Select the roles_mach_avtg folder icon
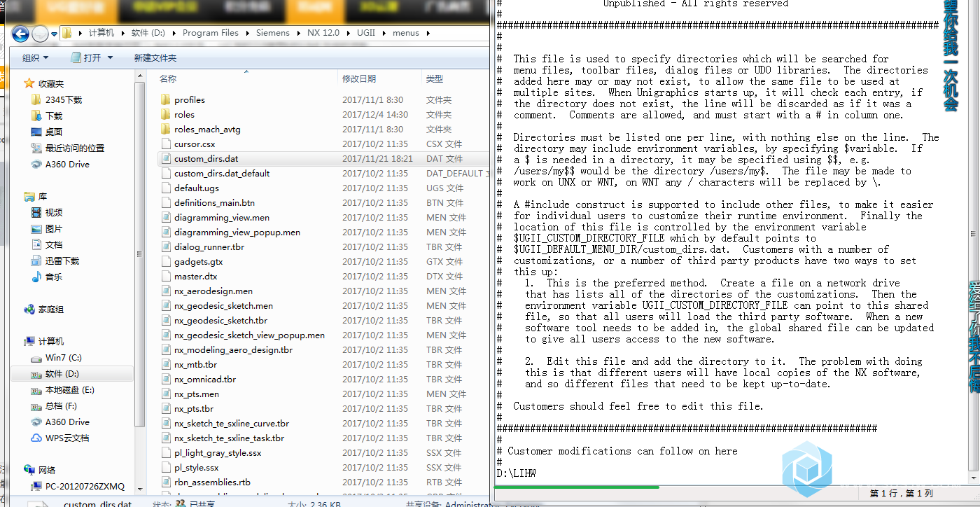This screenshot has width=980, height=507. 165,130
